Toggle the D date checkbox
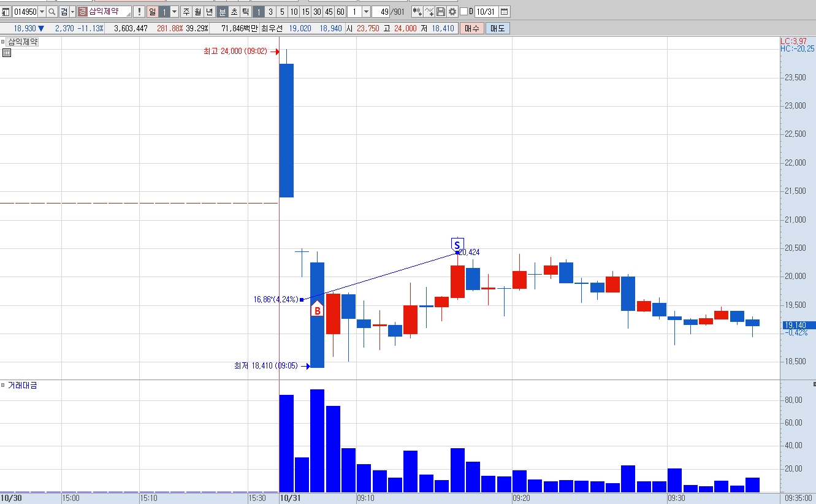The image size is (816, 504). pos(464,12)
